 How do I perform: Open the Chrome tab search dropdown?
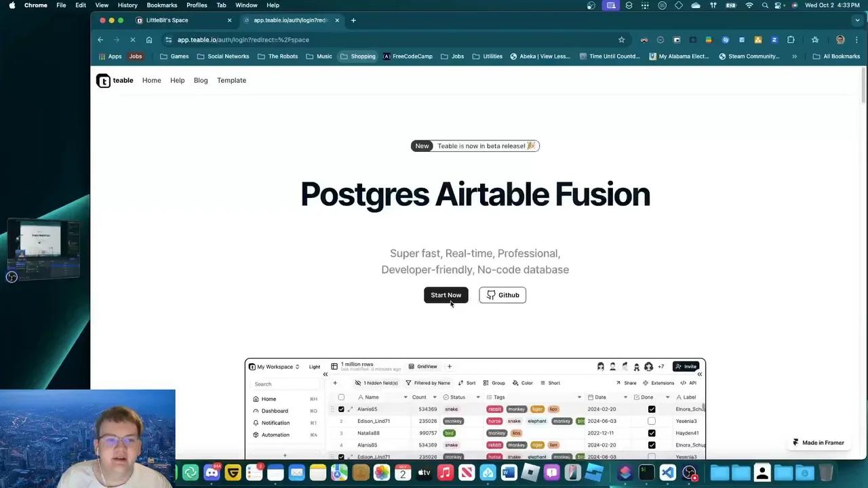click(857, 20)
